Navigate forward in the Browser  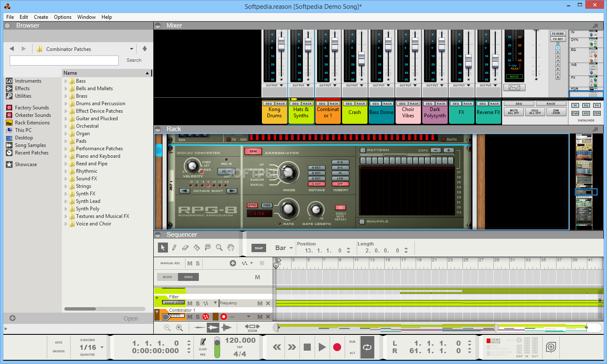(24, 49)
